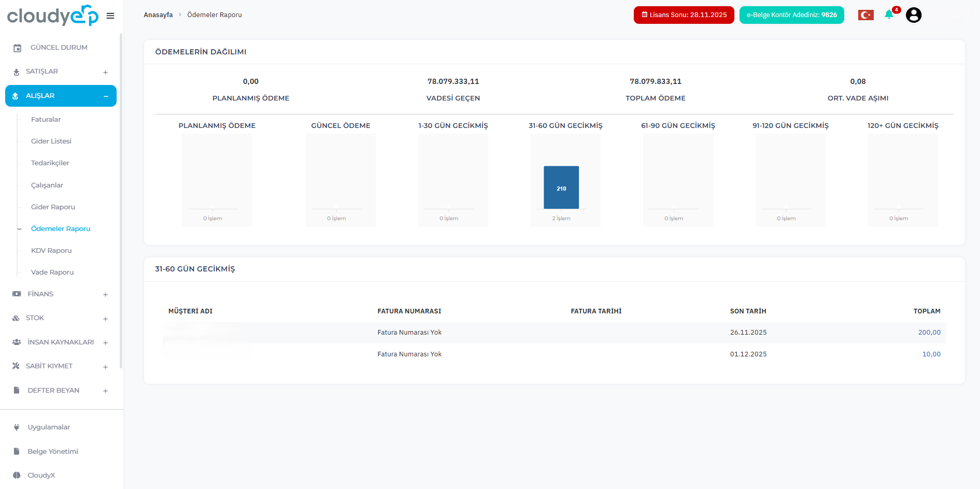The image size is (980, 489).
Task: Click the 200,00 total amount link
Action: tap(929, 333)
